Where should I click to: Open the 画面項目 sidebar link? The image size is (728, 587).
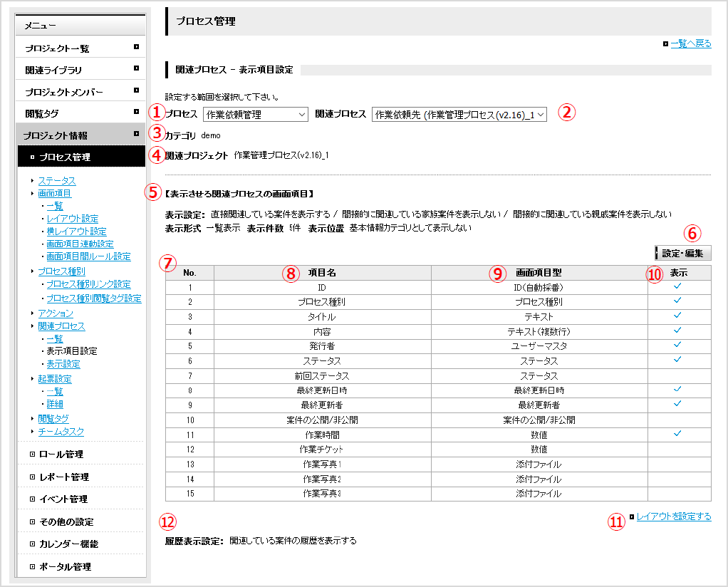point(54,193)
